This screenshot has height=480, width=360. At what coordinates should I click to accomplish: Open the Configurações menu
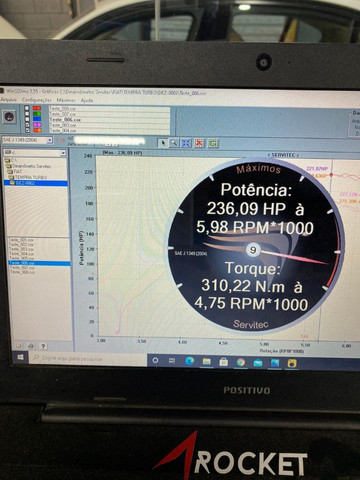pyautogui.click(x=37, y=100)
